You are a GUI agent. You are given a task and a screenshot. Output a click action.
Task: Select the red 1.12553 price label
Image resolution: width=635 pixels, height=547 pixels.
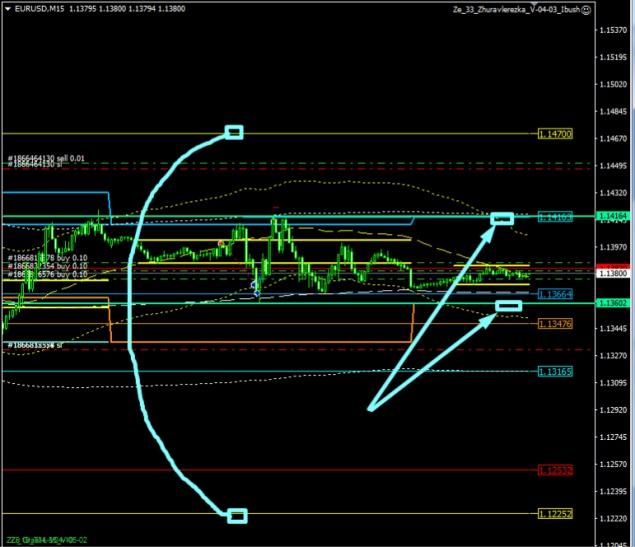pos(555,470)
